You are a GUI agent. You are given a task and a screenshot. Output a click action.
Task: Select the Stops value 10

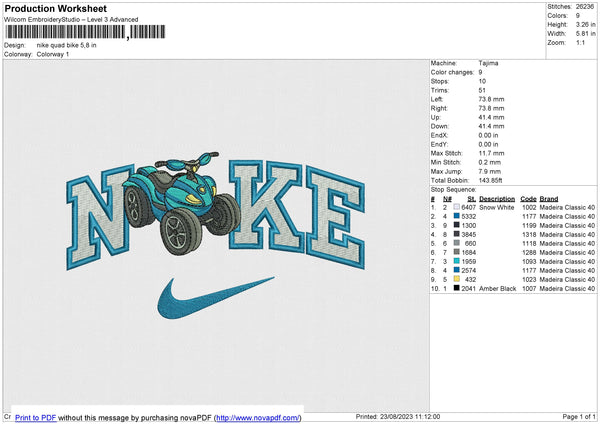click(x=482, y=81)
